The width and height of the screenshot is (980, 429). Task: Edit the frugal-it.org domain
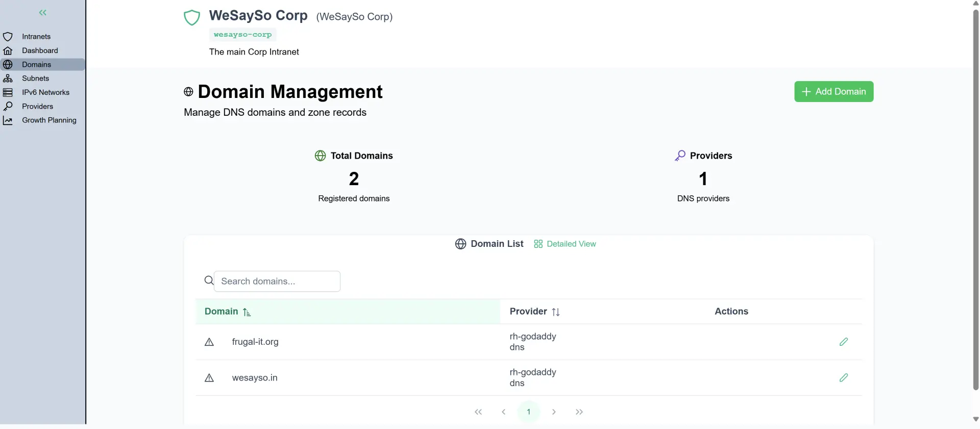point(843,342)
